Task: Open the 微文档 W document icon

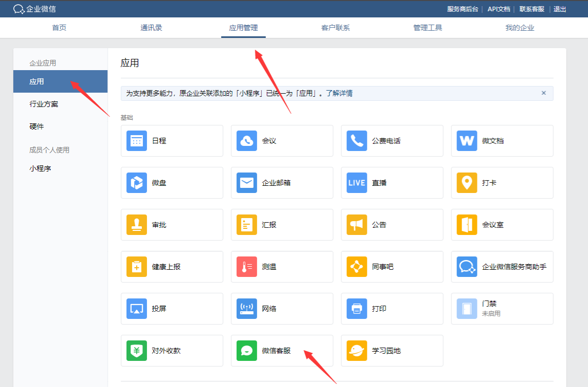Action: pos(467,141)
